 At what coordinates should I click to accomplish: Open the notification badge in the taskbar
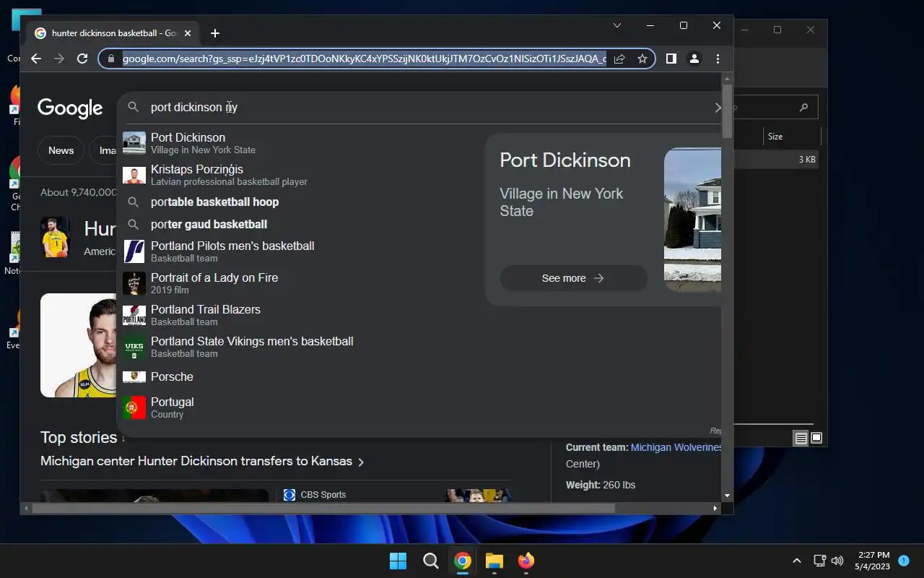(903, 560)
